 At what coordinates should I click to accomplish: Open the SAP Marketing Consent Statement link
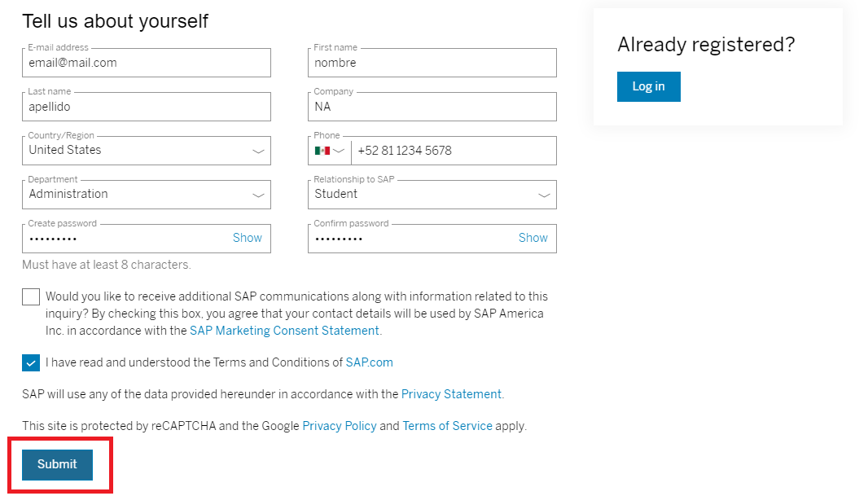(284, 331)
